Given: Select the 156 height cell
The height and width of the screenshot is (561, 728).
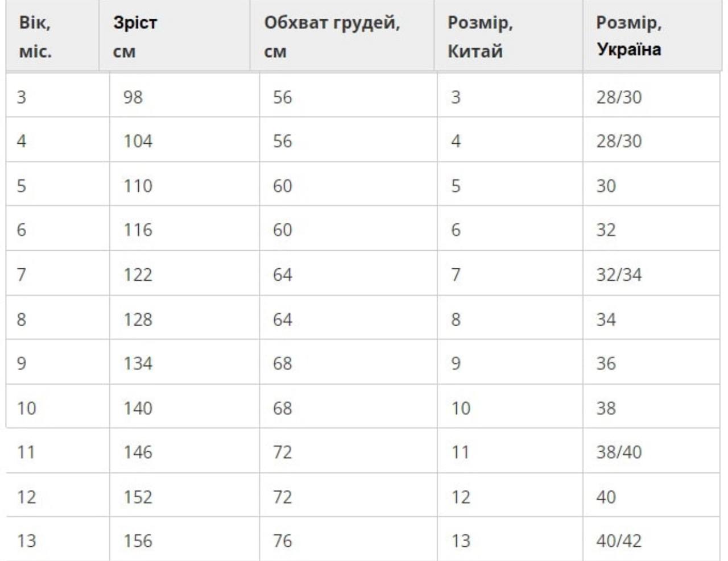Looking at the screenshot, I should (x=138, y=541).
